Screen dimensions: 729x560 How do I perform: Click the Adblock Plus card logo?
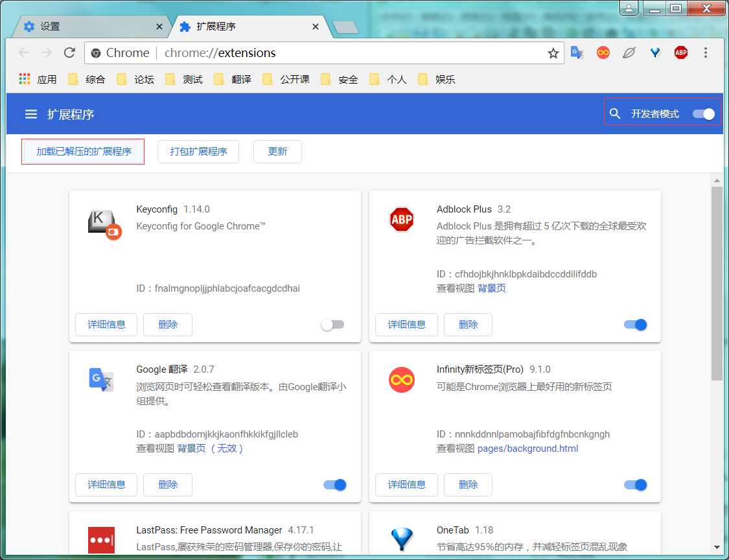pyautogui.click(x=402, y=220)
